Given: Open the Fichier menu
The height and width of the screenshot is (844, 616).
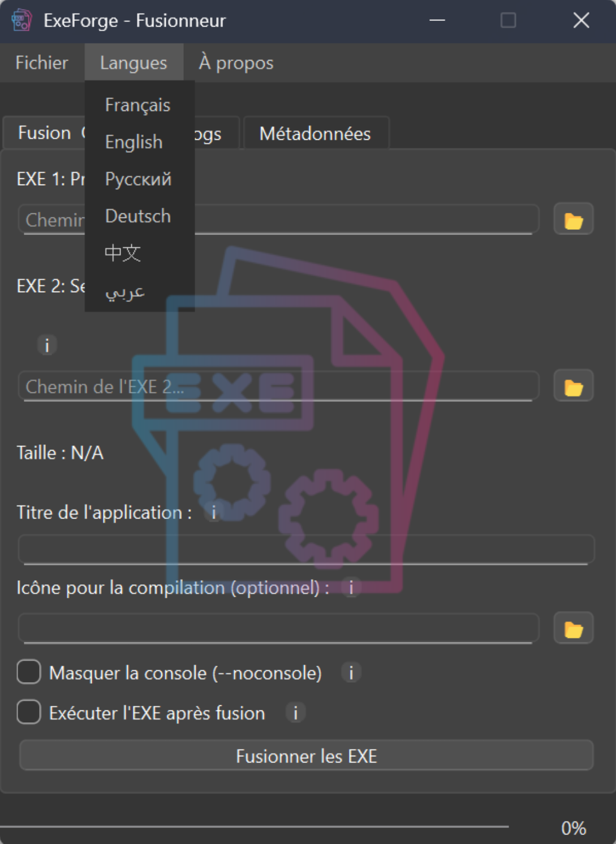Looking at the screenshot, I should (41, 63).
